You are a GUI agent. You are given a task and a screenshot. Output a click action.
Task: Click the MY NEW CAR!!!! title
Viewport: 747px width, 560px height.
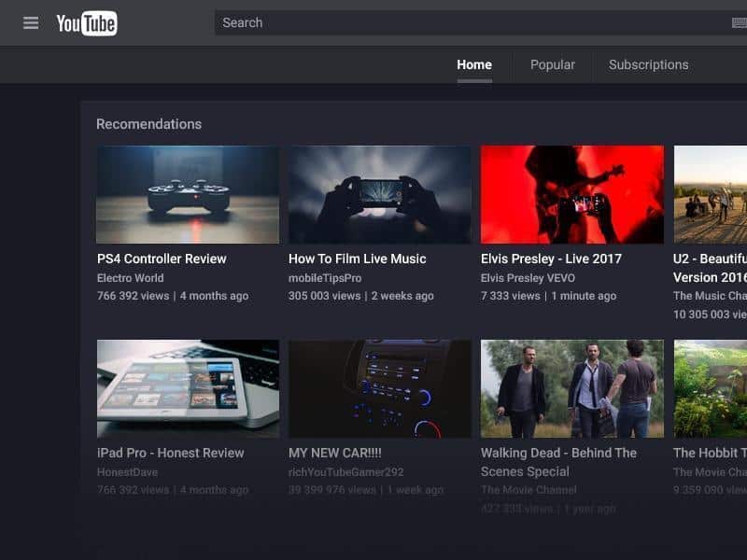click(x=335, y=453)
